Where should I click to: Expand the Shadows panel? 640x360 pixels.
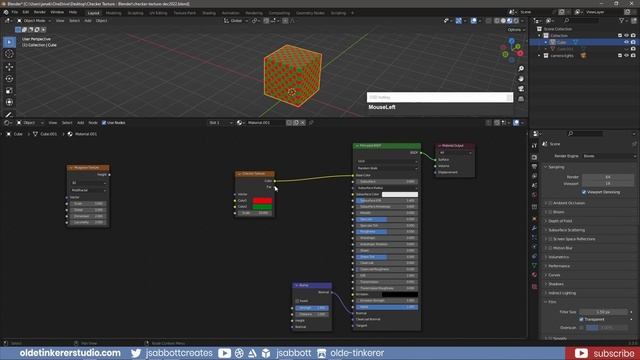point(556,284)
